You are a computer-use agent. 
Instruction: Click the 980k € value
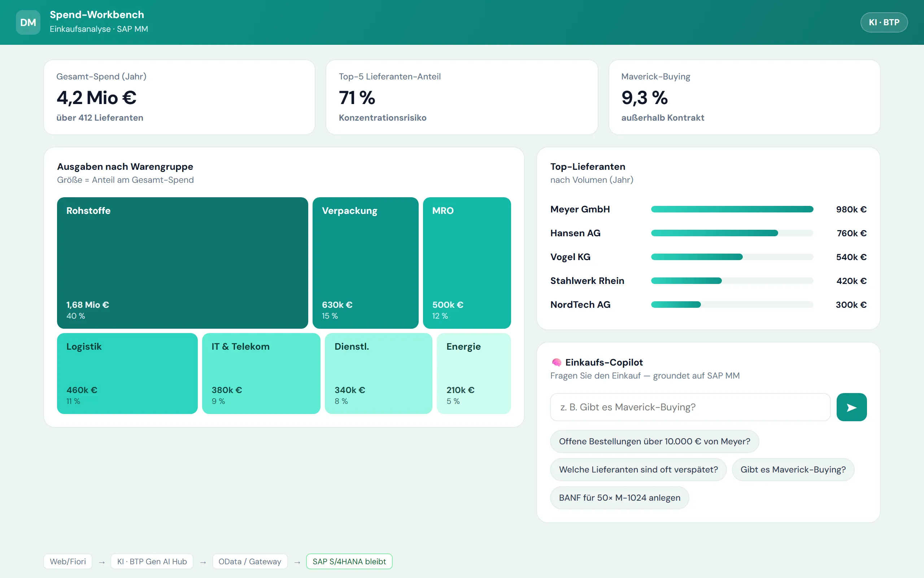pyautogui.click(x=851, y=210)
